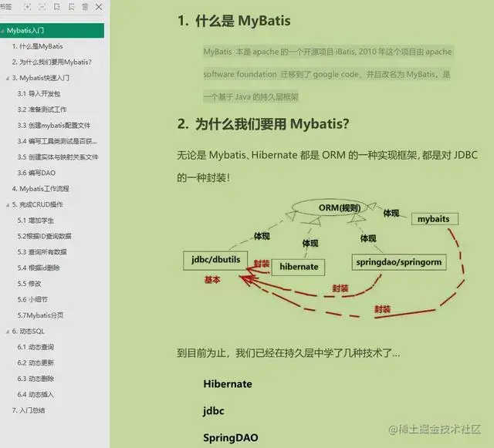This screenshot has width=494, height=448.
Task: Click the jdbc/dbutils box in the diagram
Action: [x=215, y=260]
